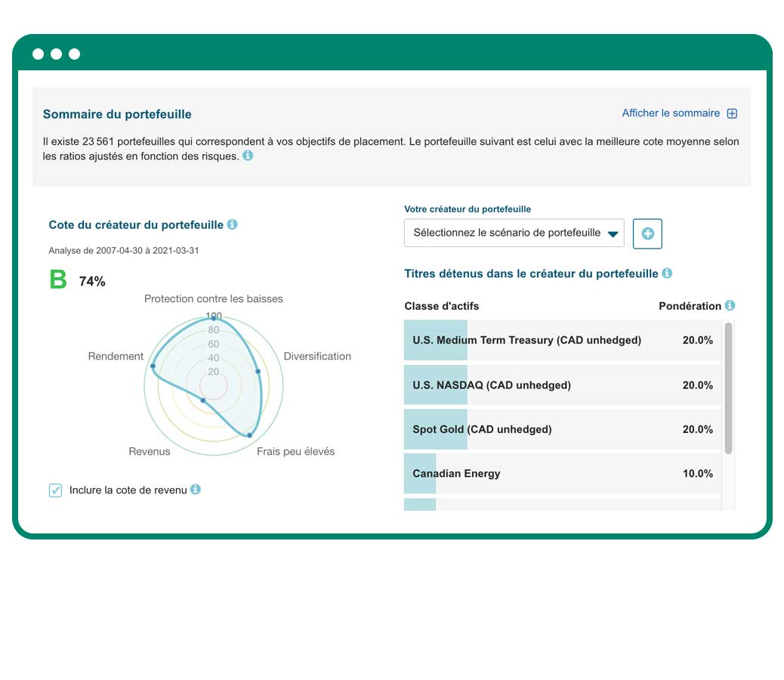Open the info icon in the portfolio summary description

pos(248,156)
